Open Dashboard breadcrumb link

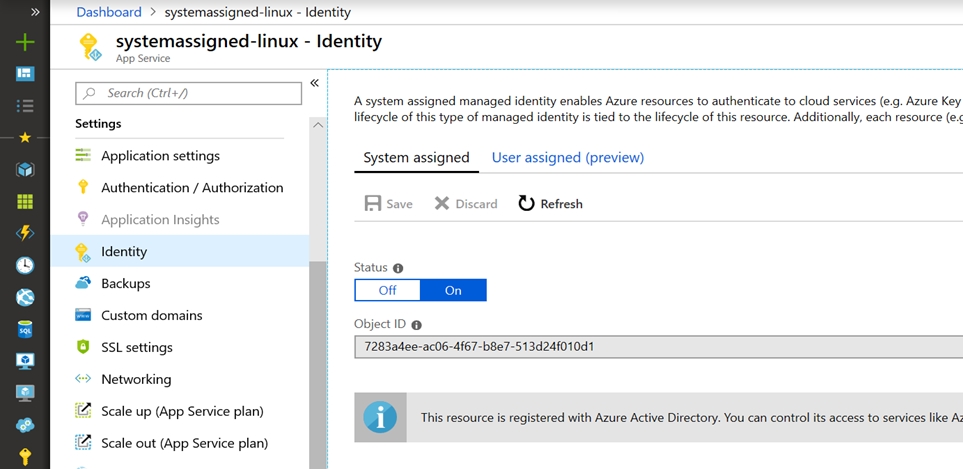(109, 12)
